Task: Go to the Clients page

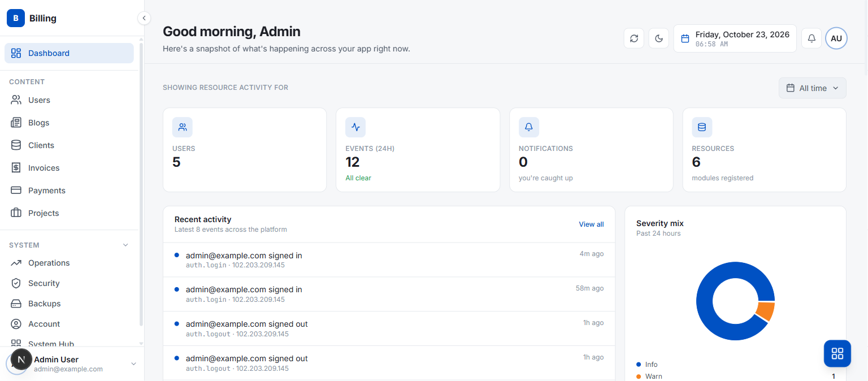Action: pyautogui.click(x=69, y=145)
